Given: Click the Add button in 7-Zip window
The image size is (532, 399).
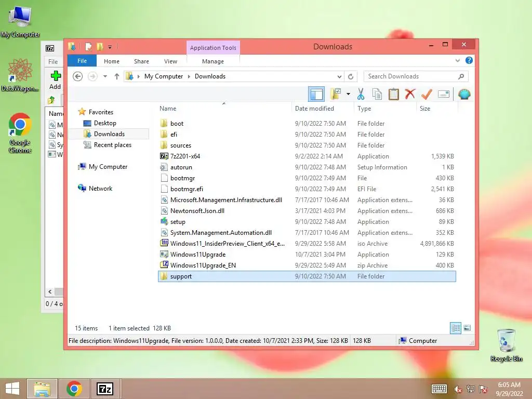Looking at the screenshot, I should pyautogui.click(x=55, y=80).
